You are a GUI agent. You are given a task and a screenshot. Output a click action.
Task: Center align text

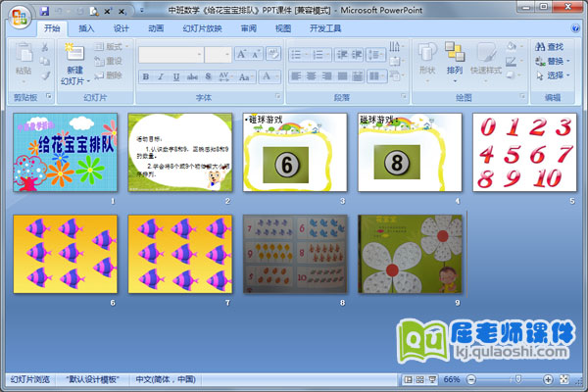[312, 76]
